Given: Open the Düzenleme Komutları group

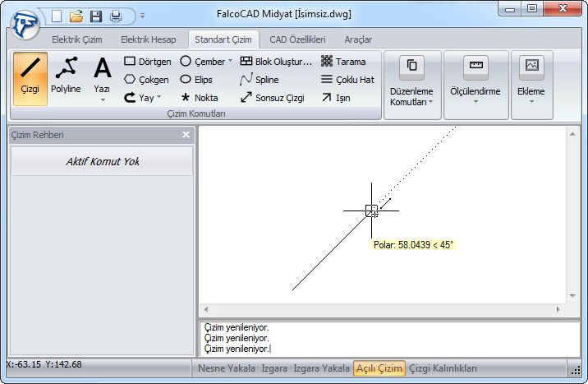Looking at the screenshot, I should click(411, 85).
